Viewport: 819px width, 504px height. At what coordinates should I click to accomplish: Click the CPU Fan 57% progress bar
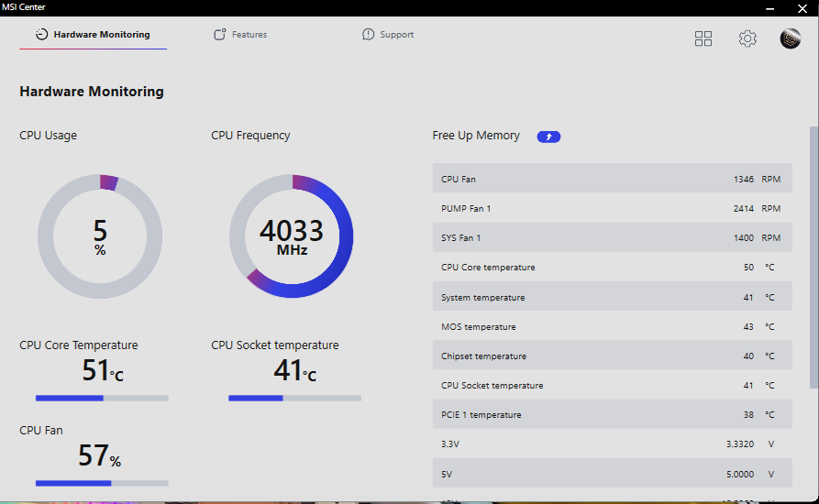pyautogui.click(x=102, y=483)
